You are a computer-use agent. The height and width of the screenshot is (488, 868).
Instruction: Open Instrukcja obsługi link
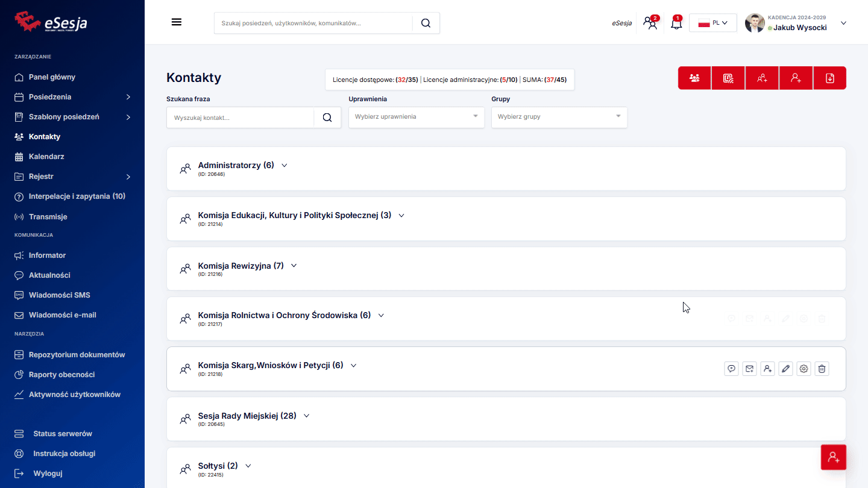[x=64, y=454]
